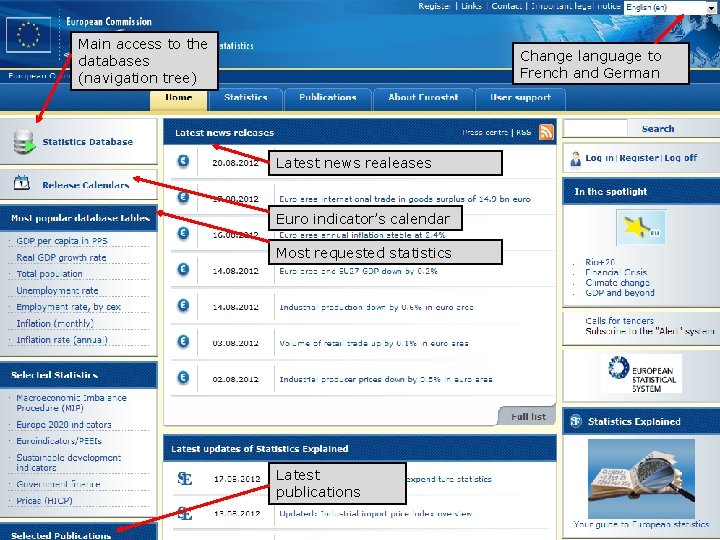
Task: Click the euro icon beside 14.08.2012 industrial production
Action: pos(183,306)
